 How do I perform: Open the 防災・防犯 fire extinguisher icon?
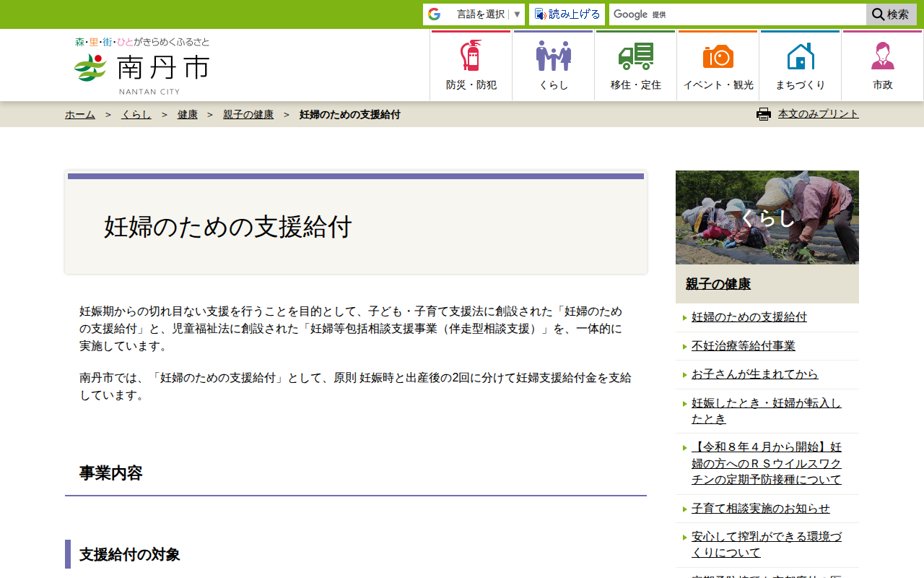click(x=471, y=56)
